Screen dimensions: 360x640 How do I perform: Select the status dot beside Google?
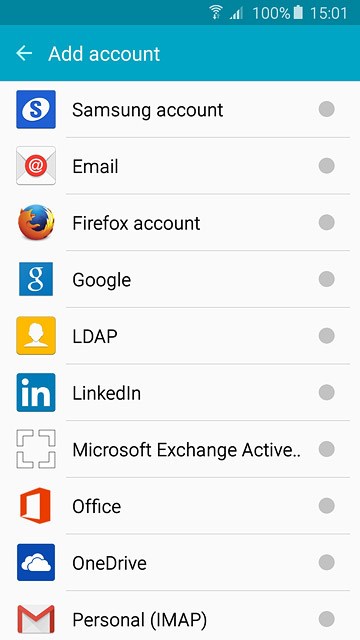(327, 279)
